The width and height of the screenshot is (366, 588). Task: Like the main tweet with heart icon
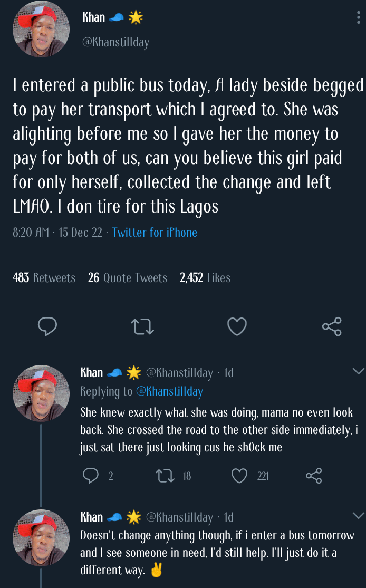[237, 326]
